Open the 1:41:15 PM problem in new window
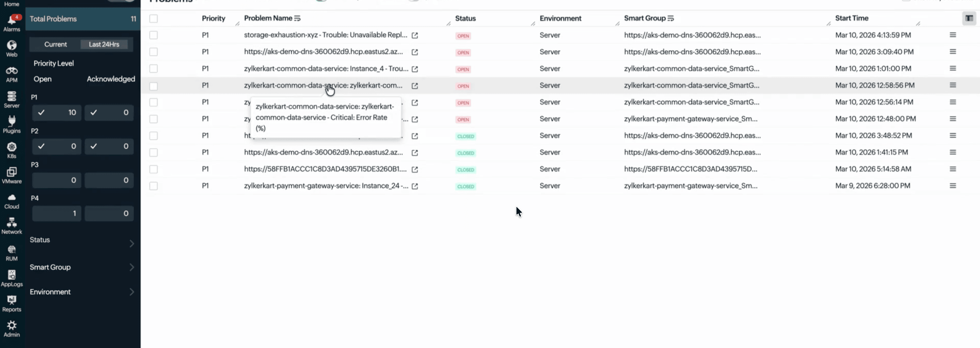The height and width of the screenshot is (348, 980). coord(415,153)
